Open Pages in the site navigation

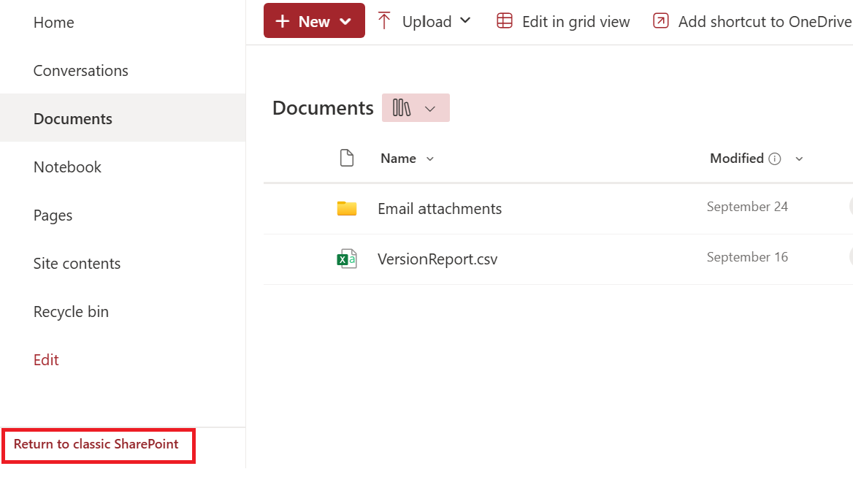tap(53, 215)
